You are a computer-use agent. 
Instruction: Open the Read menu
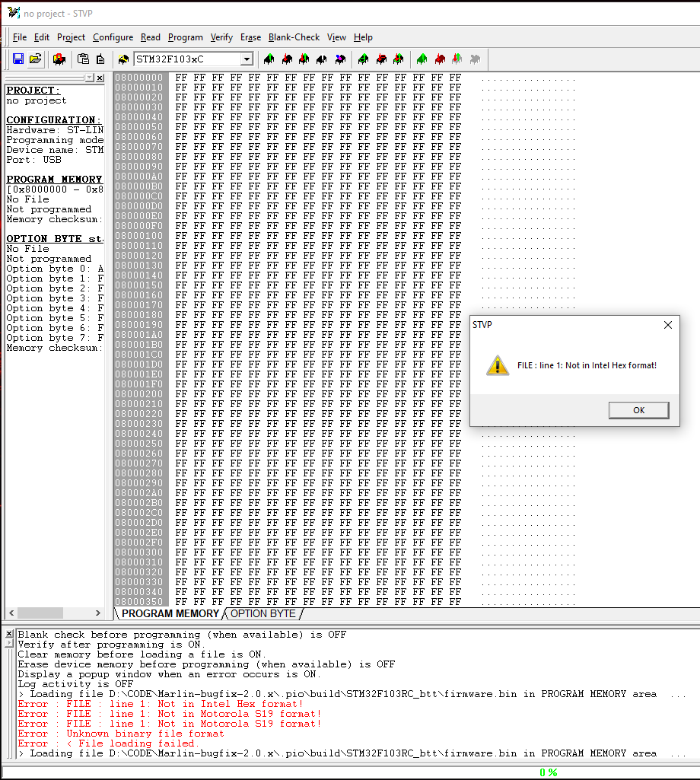coord(150,37)
